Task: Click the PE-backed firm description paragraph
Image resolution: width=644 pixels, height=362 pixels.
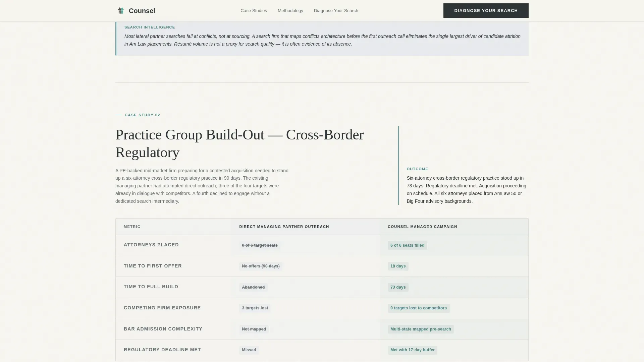Action: 202,186
